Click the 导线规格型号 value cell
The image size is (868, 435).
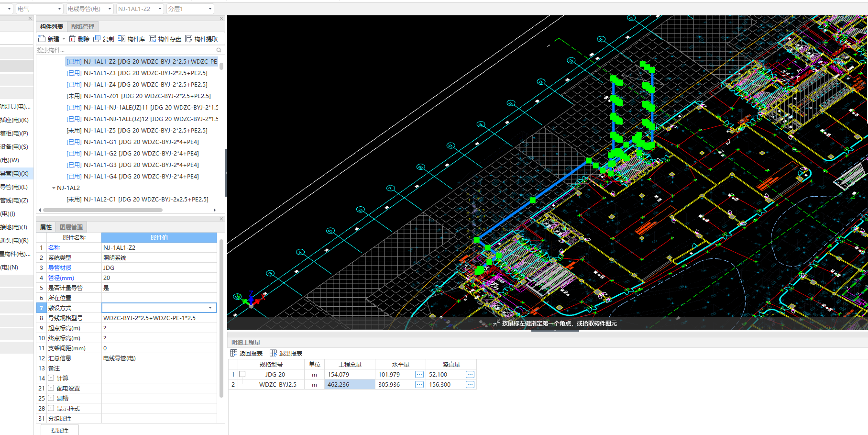click(159, 318)
